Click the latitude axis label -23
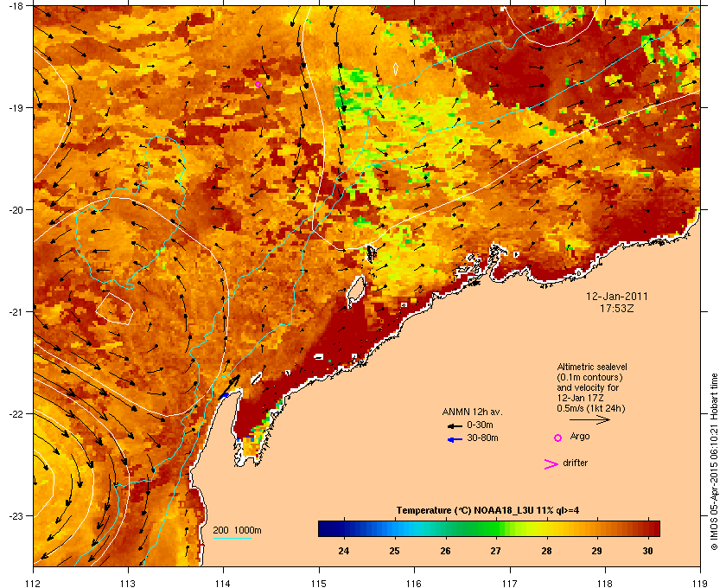Viewport: 726px width, 588px height. (x=16, y=515)
